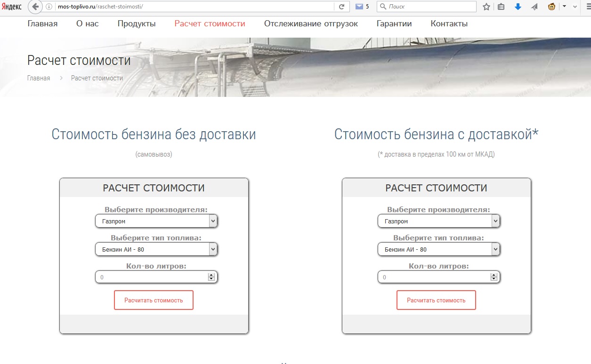The image size is (591, 364).
Task: Click Расчет стоимости breadcrumb text
Action: 97,78
